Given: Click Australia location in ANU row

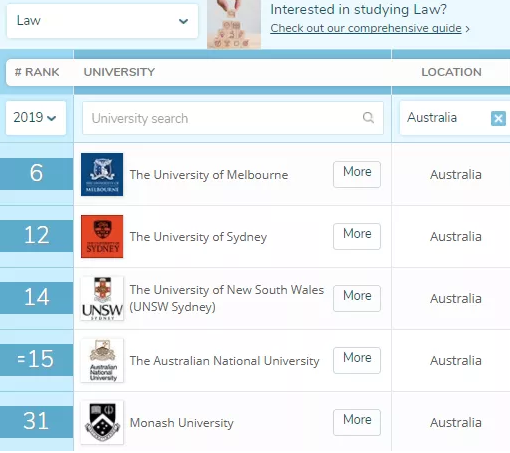Looking at the screenshot, I should (456, 361).
